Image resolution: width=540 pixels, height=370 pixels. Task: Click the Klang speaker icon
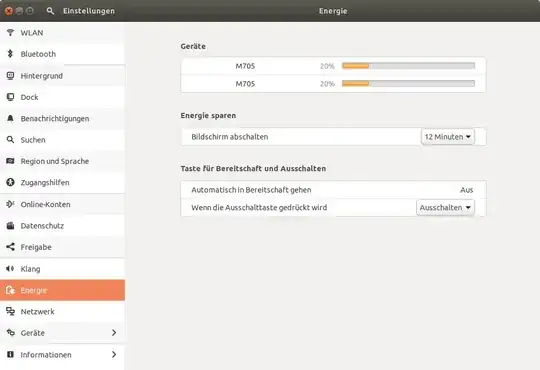(x=10, y=268)
